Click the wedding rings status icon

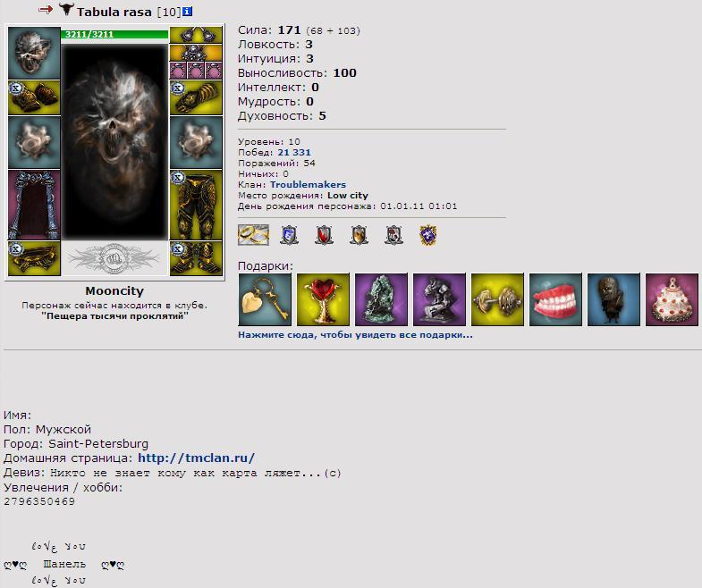click(253, 235)
